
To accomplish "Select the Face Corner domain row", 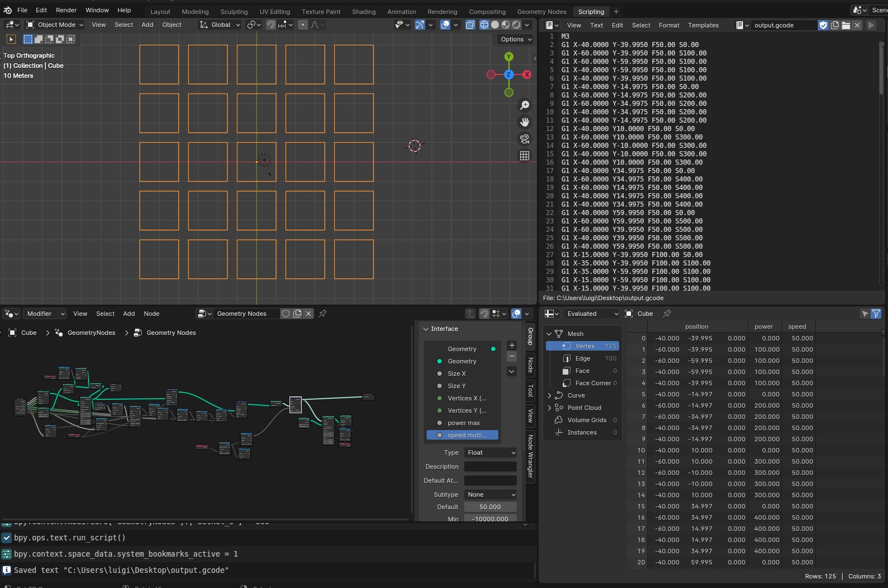I will click(x=582, y=383).
